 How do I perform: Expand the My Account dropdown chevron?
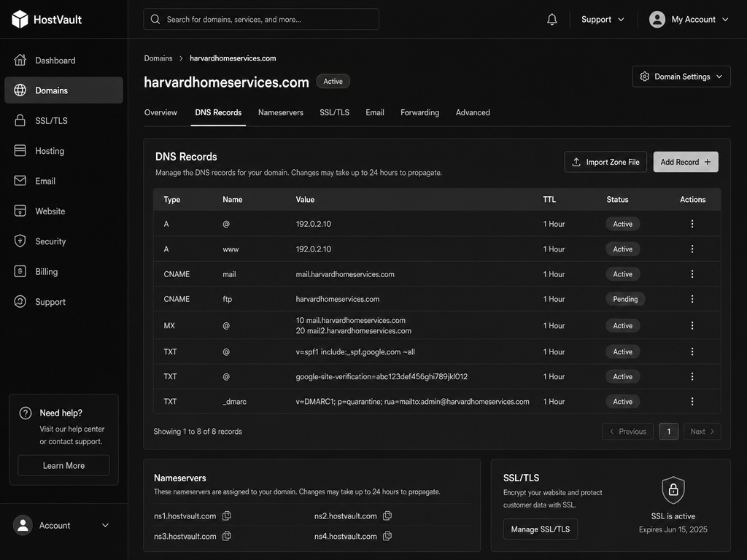(725, 20)
